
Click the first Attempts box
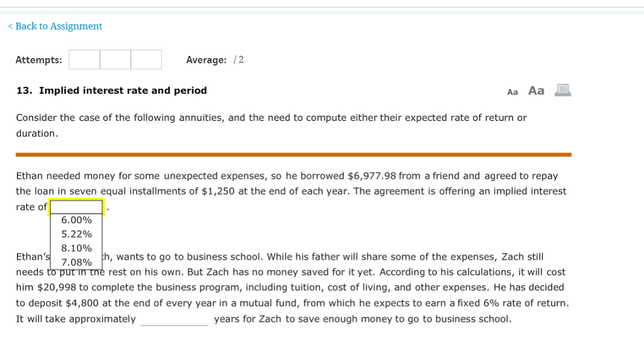(85, 60)
